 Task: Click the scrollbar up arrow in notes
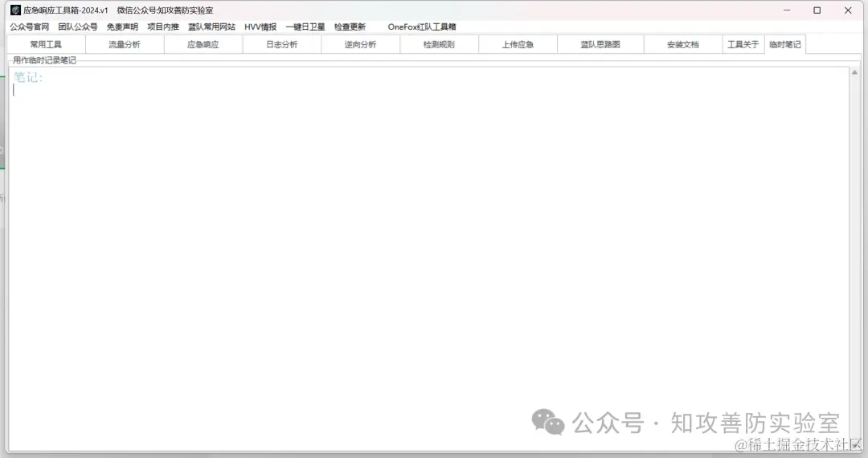pyautogui.click(x=854, y=72)
